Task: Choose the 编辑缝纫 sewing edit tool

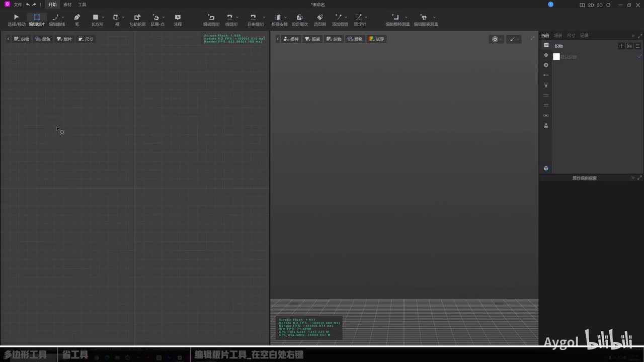Action: [x=211, y=20]
